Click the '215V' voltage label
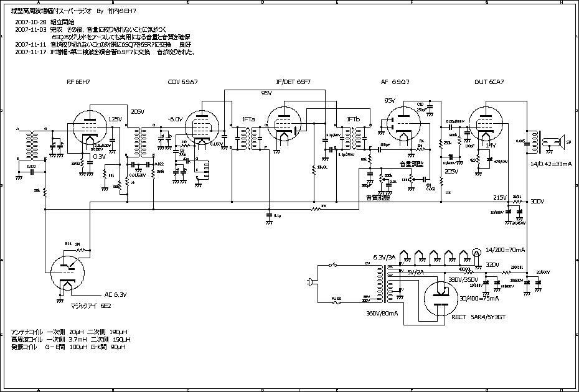The width and height of the screenshot is (579, 392). (x=500, y=197)
